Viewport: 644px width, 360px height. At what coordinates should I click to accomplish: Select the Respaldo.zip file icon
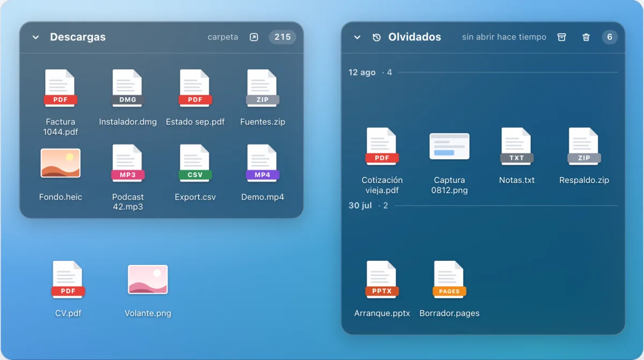coord(584,147)
